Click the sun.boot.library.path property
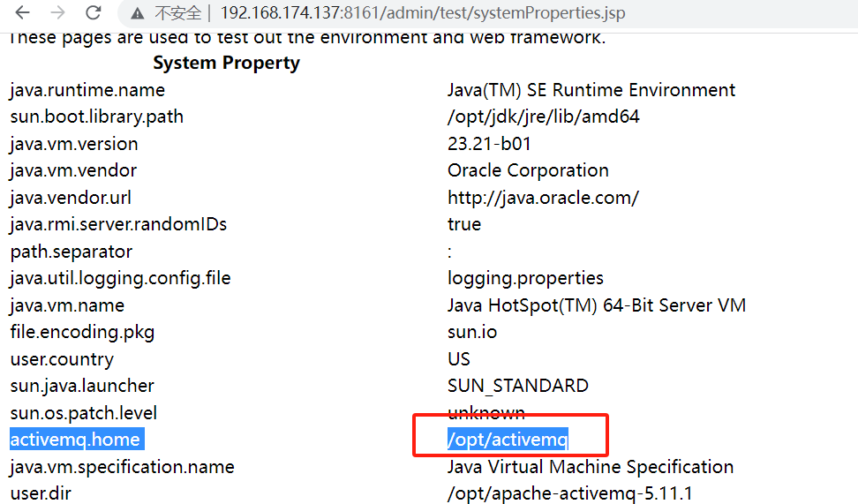The image size is (858, 504). (x=97, y=117)
